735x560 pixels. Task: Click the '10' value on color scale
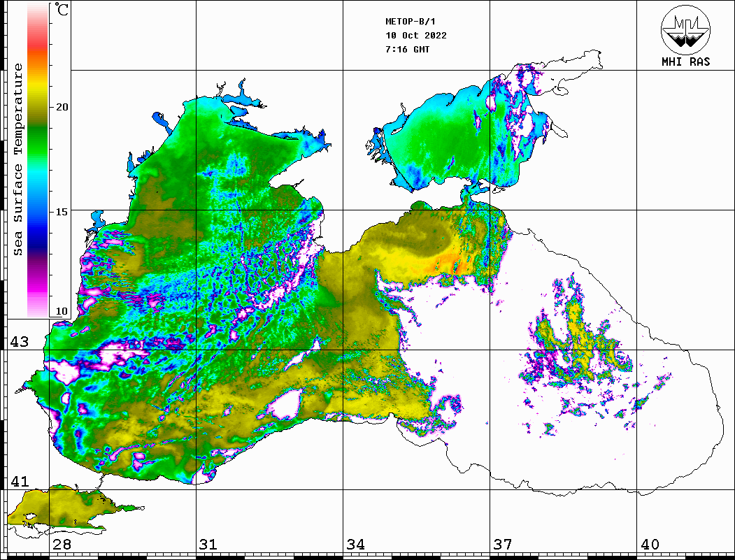(x=62, y=311)
